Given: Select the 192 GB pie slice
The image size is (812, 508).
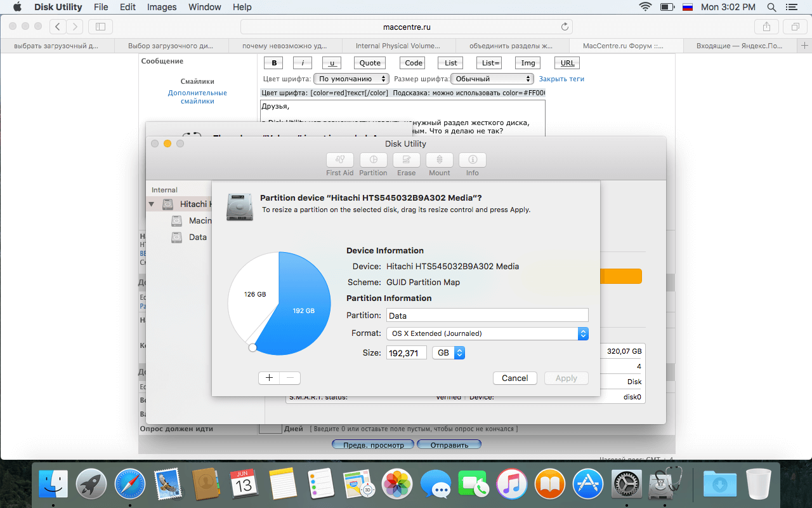Looking at the screenshot, I should pyautogui.click(x=303, y=311).
